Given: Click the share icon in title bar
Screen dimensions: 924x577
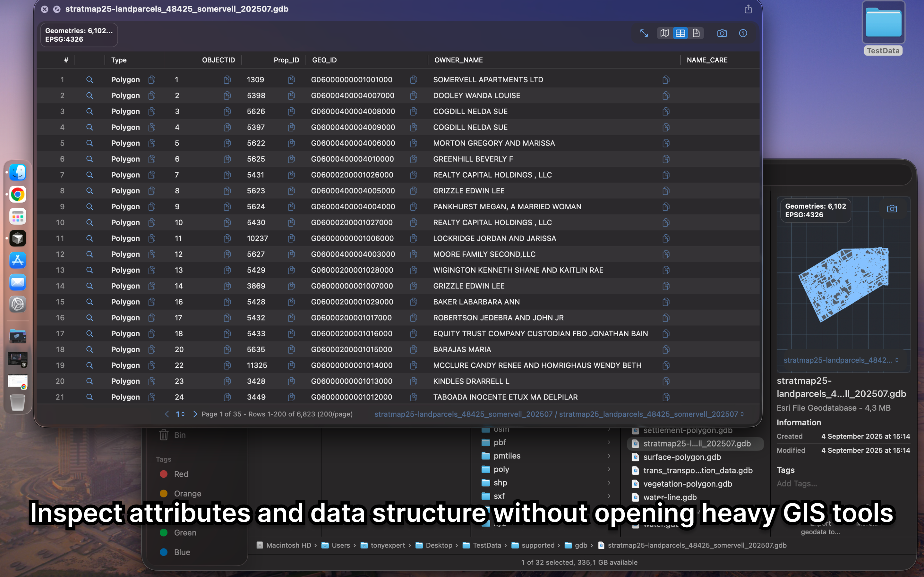Looking at the screenshot, I should (x=749, y=9).
